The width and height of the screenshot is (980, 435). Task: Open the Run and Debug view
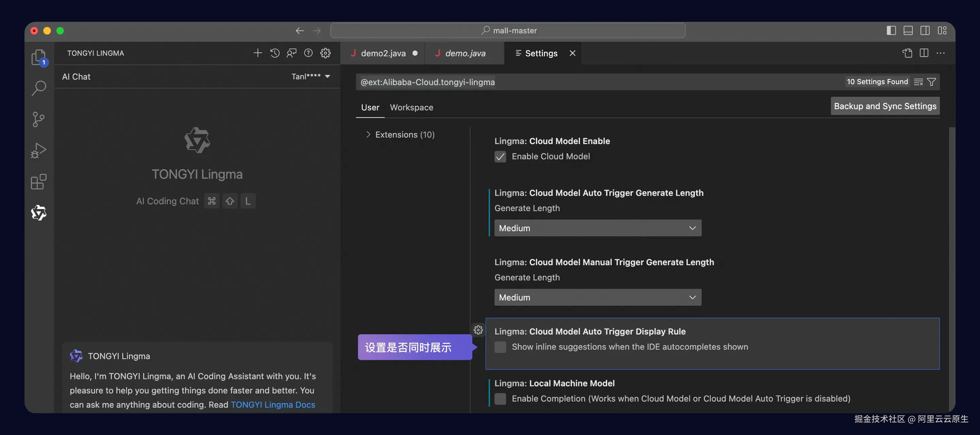(38, 151)
